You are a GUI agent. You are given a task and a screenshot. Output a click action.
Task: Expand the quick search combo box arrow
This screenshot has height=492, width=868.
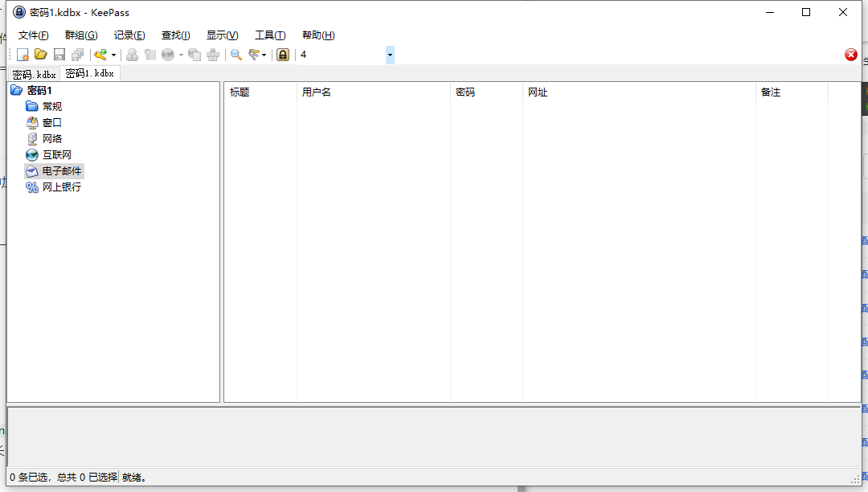[391, 54]
